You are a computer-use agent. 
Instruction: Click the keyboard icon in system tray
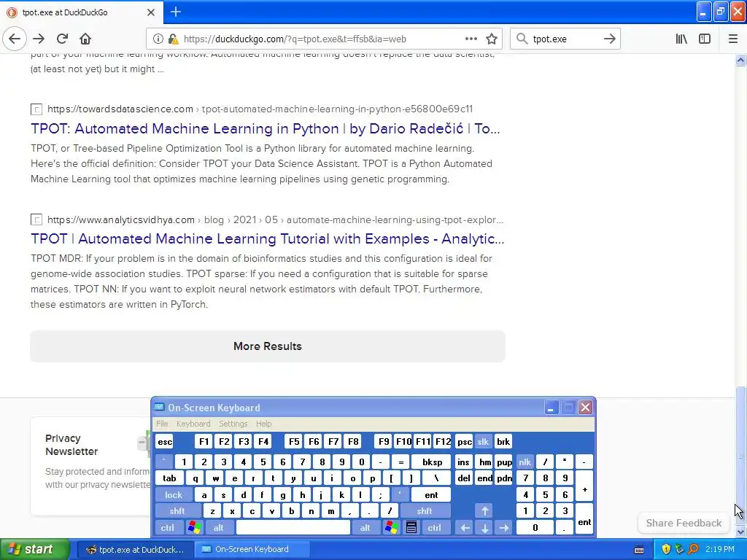[639, 550]
